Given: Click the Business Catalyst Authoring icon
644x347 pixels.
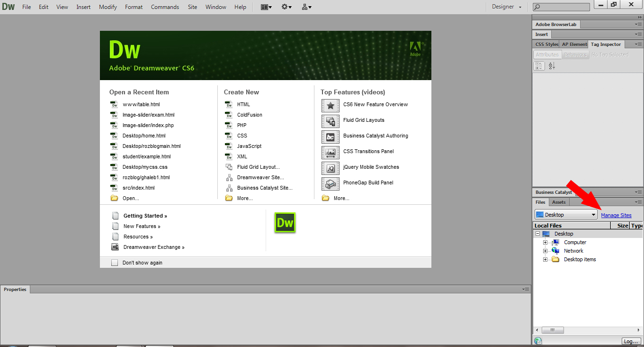Looking at the screenshot, I should click(x=331, y=137).
